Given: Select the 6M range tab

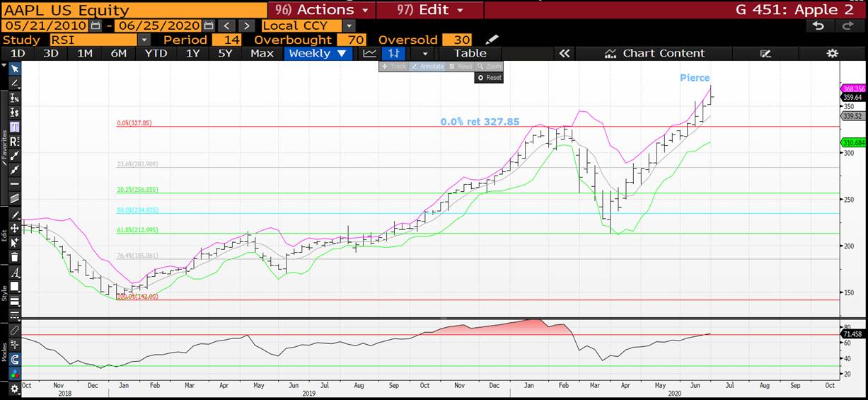Looking at the screenshot, I should 119,53.
